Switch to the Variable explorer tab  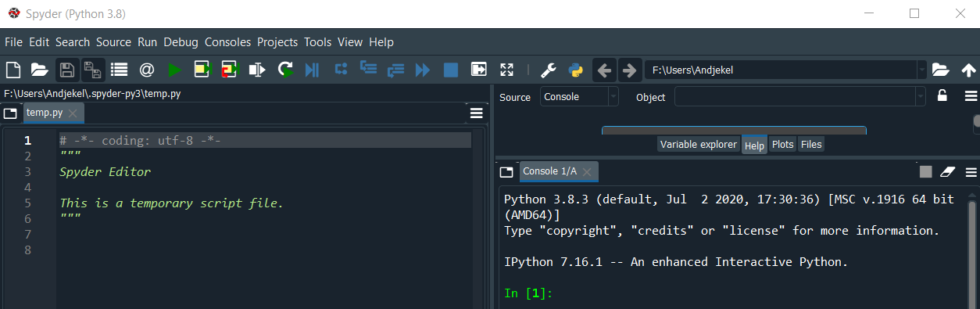pyautogui.click(x=699, y=145)
